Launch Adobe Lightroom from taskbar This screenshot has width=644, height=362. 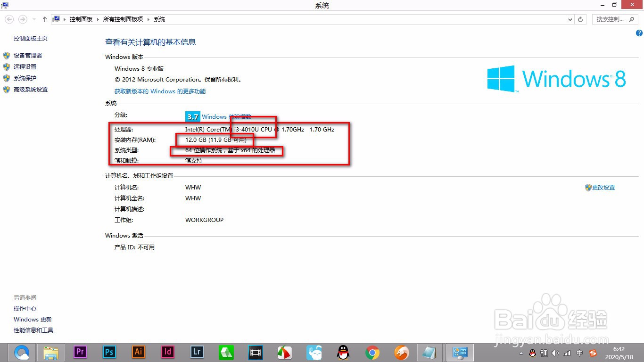pos(197,352)
